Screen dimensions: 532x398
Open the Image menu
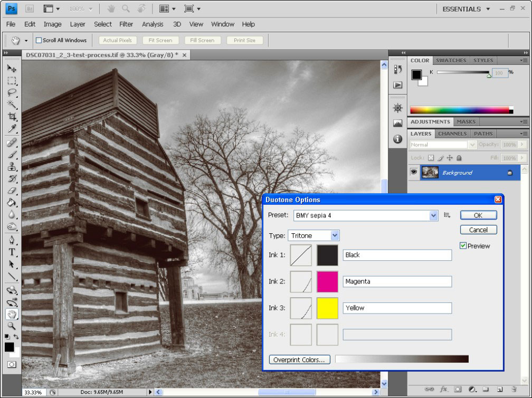[52, 24]
